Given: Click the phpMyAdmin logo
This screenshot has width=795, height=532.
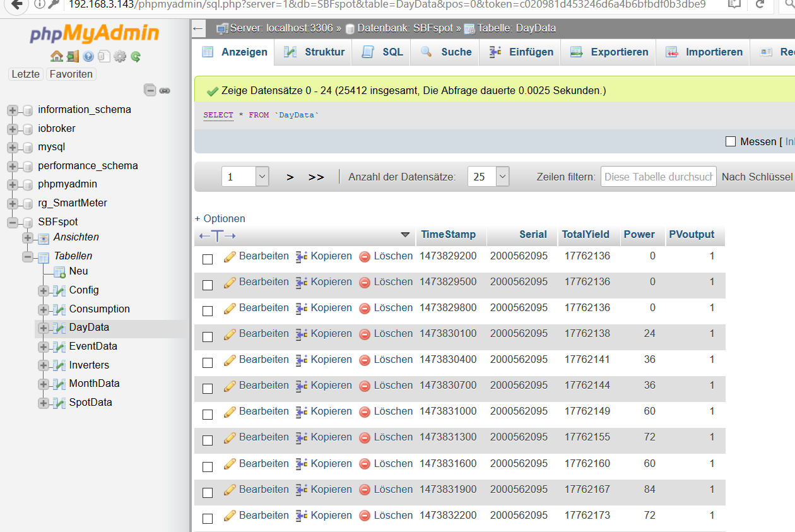Looking at the screenshot, I should pos(95,34).
